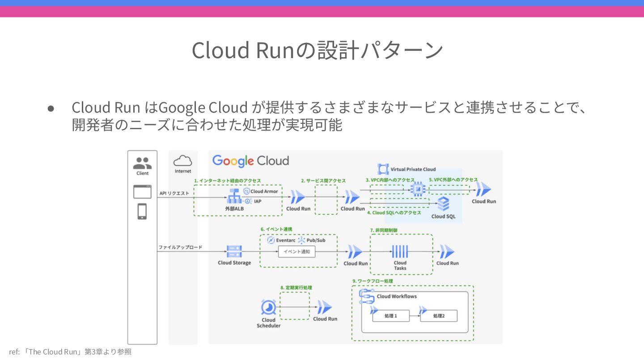Select the Cloud Run icon following Cloud Tasks
The height and width of the screenshot is (362, 644).
[x=447, y=252]
